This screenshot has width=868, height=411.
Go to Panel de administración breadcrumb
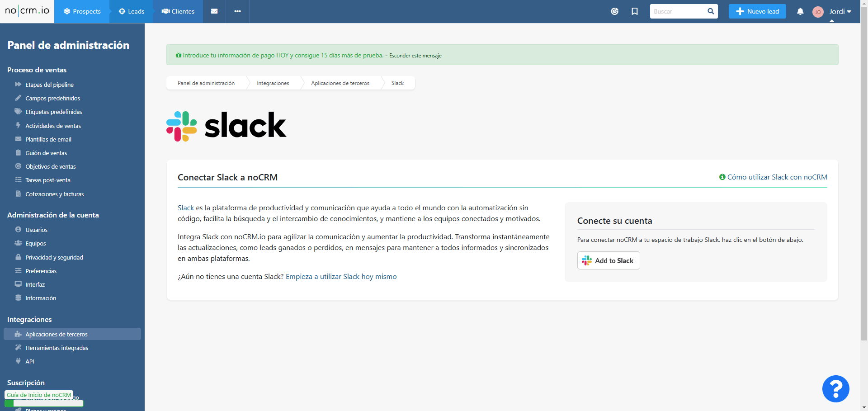[206, 83]
